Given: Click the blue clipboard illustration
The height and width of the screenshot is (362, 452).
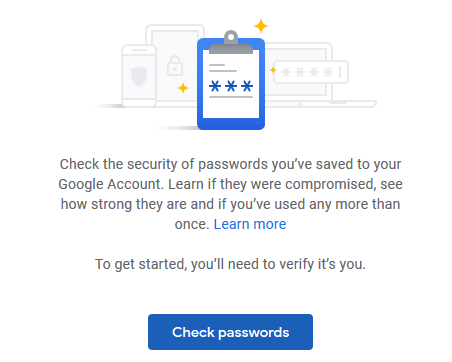Looking at the screenshot, I should 231,80.
